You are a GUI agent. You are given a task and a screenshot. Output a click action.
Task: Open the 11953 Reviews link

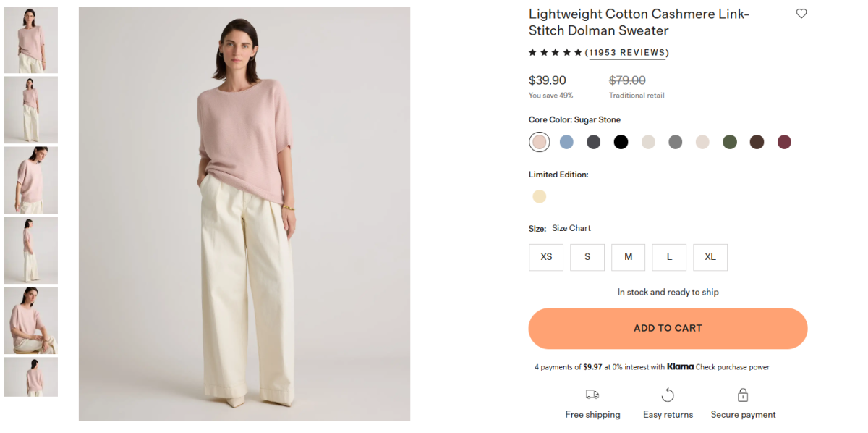point(627,53)
